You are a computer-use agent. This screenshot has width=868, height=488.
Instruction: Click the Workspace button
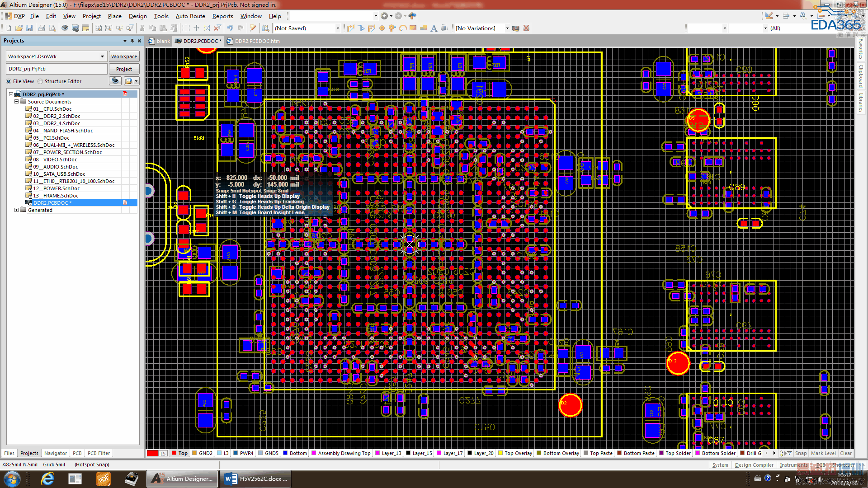click(124, 56)
